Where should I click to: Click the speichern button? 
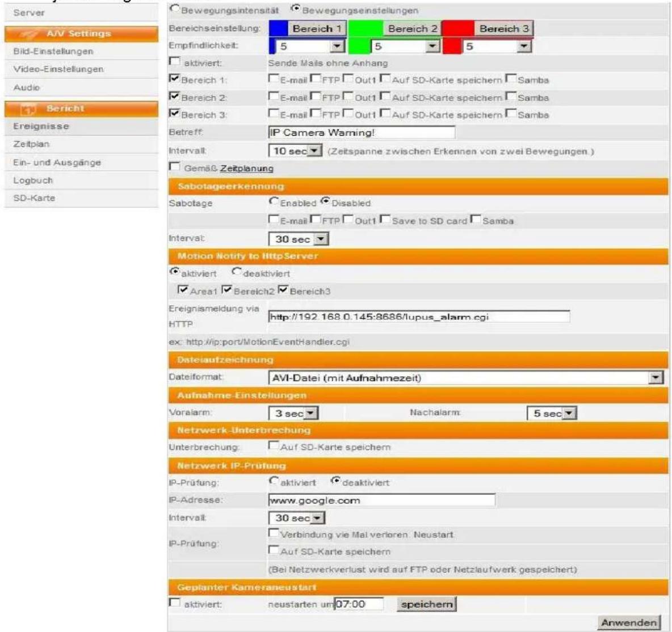[x=427, y=604]
